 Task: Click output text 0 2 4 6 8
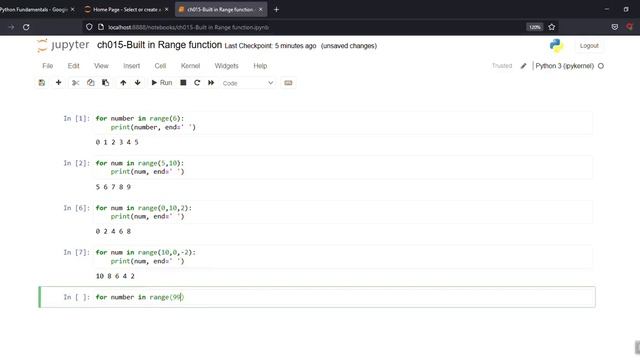(x=113, y=231)
